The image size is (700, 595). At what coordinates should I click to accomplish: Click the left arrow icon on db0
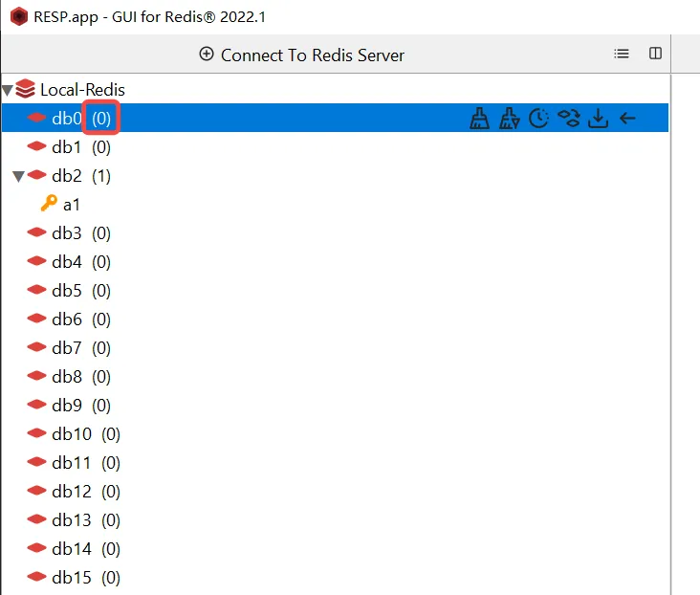click(627, 119)
